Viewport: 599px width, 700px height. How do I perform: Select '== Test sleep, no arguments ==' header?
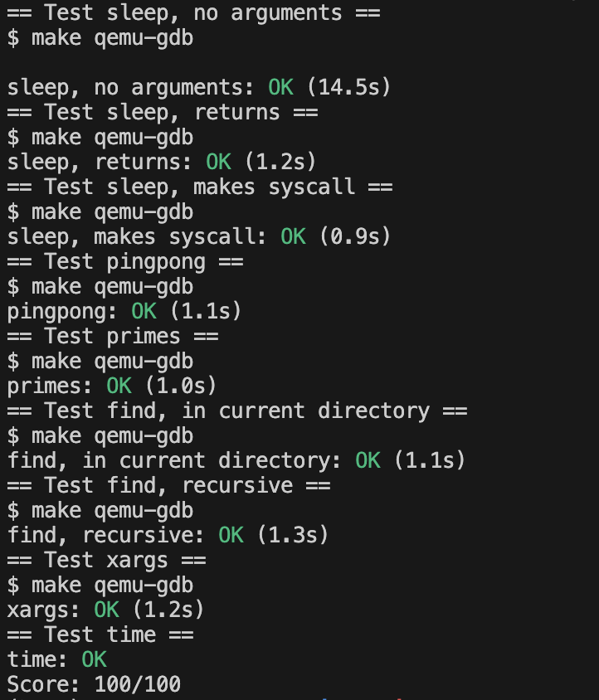(193, 12)
